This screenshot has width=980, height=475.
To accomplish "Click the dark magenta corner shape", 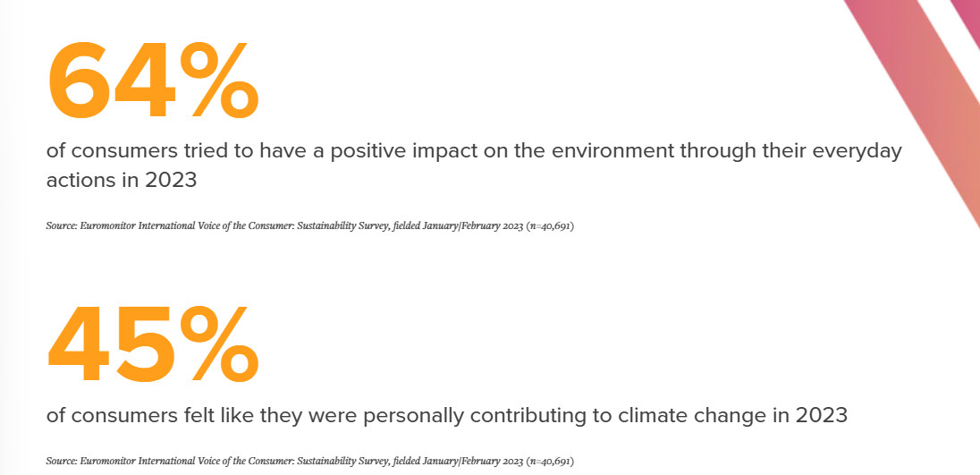I will point(967,11).
